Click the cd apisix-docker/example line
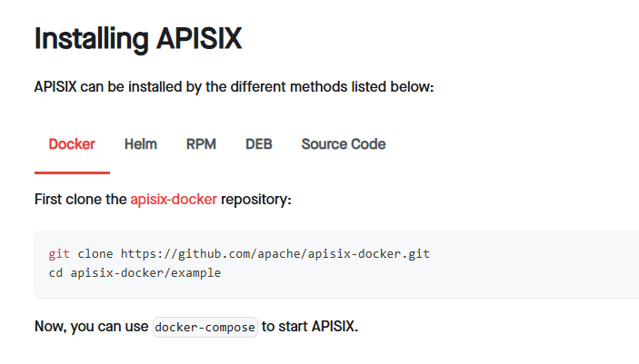 (x=135, y=273)
